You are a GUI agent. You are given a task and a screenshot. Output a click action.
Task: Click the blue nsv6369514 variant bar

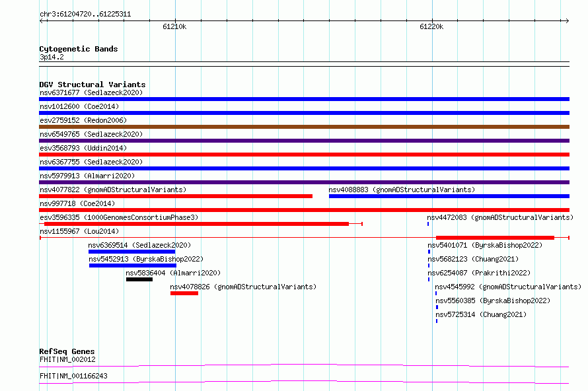click(131, 252)
